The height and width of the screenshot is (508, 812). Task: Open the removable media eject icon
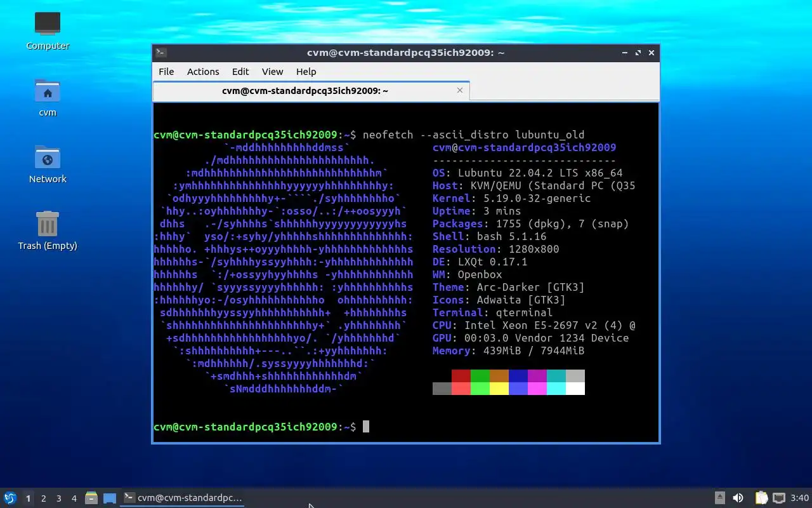719,498
